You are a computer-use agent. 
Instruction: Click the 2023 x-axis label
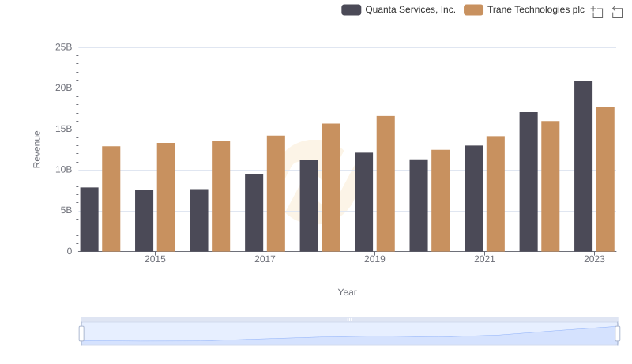click(595, 259)
